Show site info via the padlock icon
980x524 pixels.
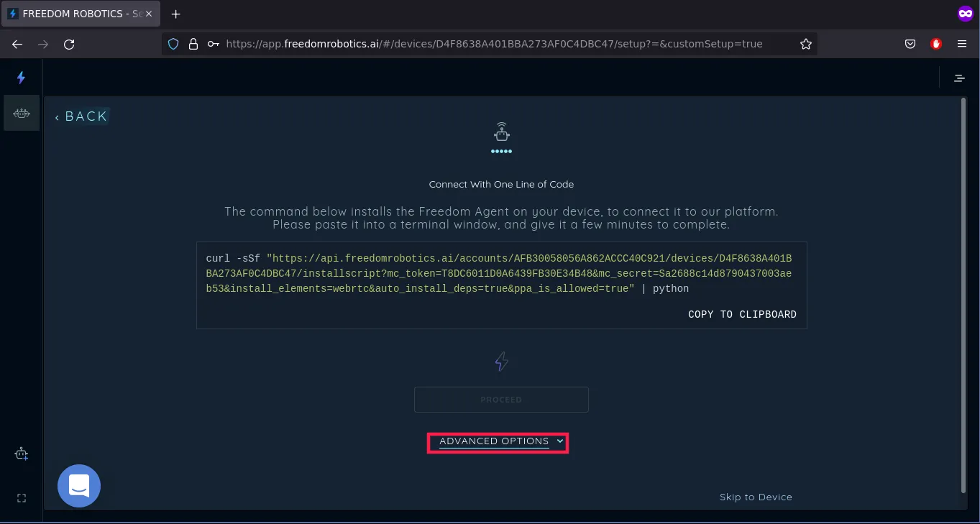(x=193, y=44)
